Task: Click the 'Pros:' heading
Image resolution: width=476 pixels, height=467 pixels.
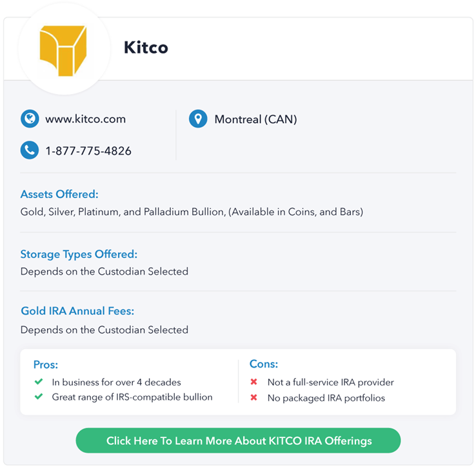Action: (x=46, y=364)
